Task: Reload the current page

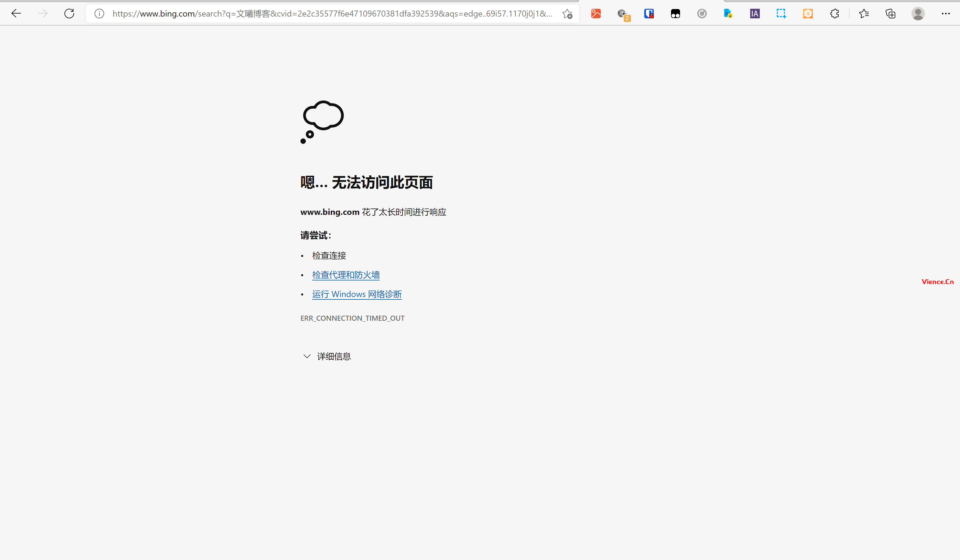Action: click(x=69, y=13)
